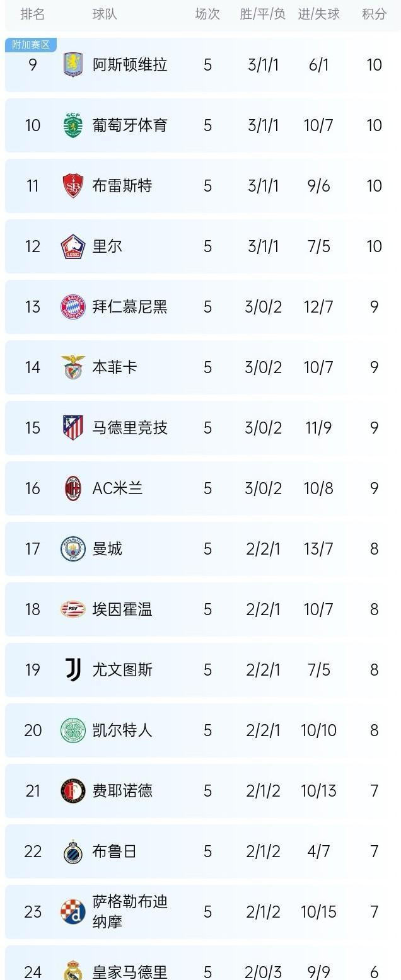This screenshot has height=980, width=401.
Task: Tap the PSV Eindhoven badge
Action: coord(73,609)
